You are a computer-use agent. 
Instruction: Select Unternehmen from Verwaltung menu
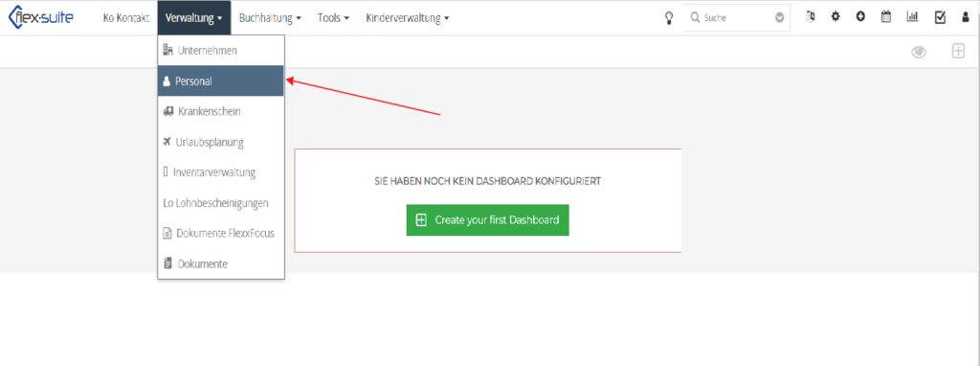[221, 51]
